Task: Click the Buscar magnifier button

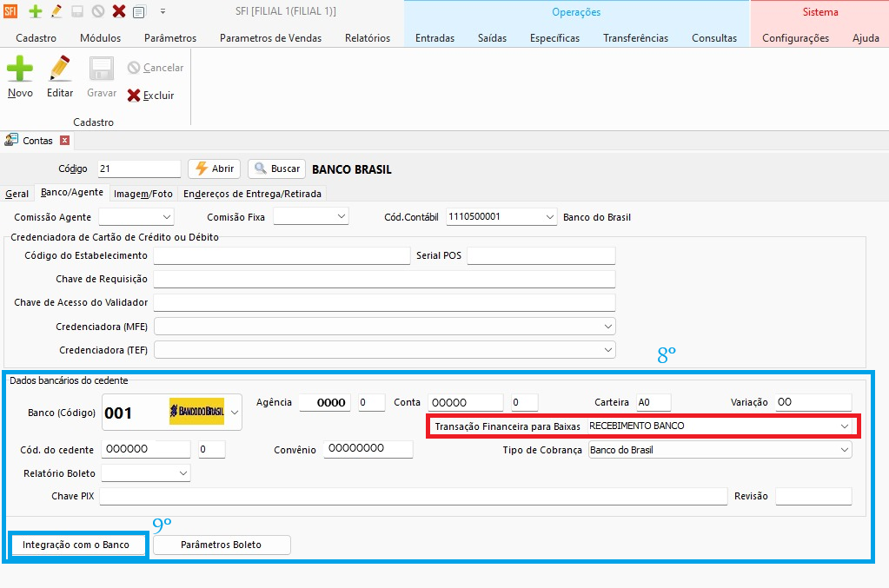Action: coord(276,168)
